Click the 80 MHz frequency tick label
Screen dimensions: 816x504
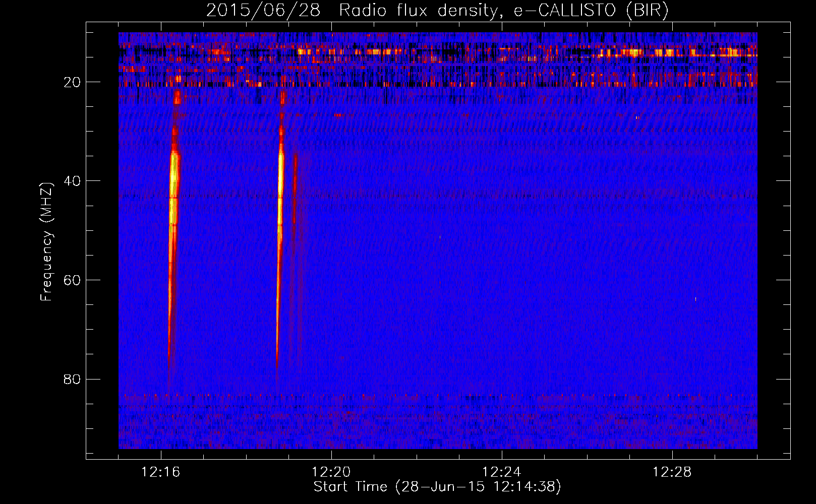tap(72, 379)
